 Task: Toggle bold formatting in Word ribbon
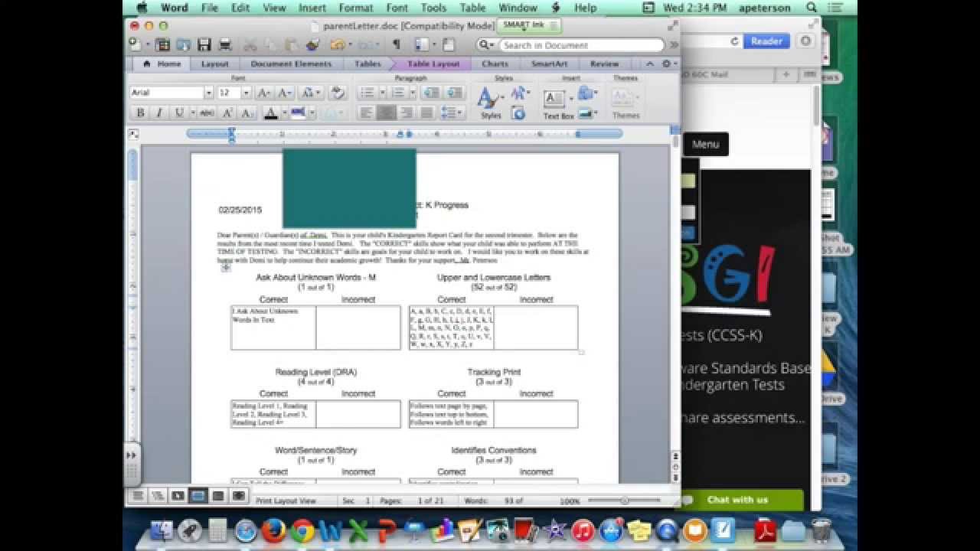[140, 112]
